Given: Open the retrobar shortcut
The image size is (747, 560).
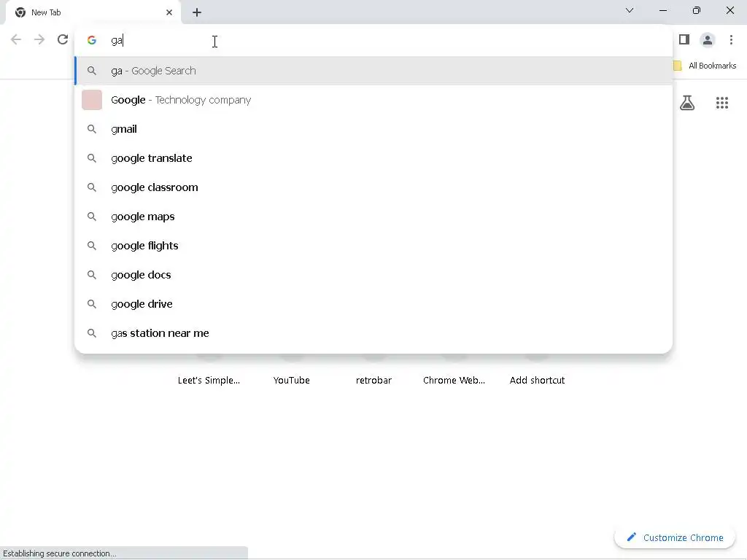Looking at the screenshot, I should (373, 380).
